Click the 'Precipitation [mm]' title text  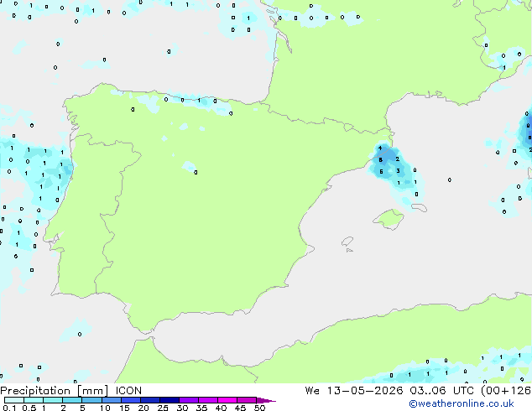pyautogui.click(x=55, y=391)
